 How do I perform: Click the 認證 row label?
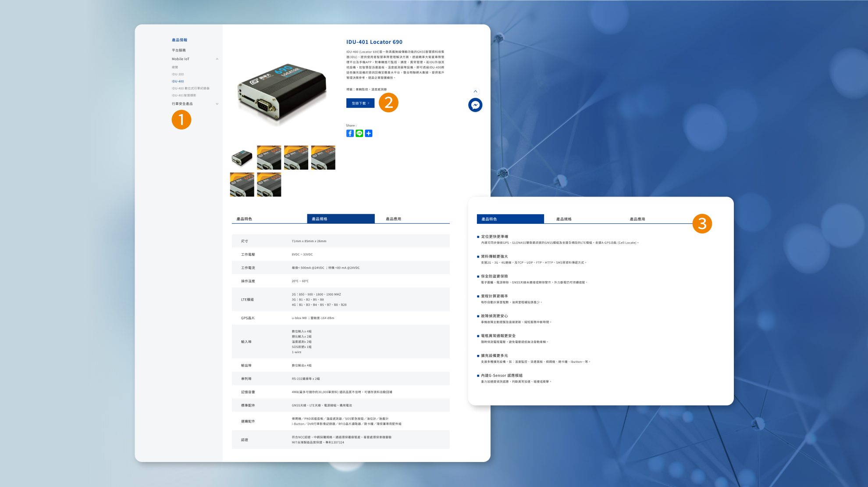(x=245, y=440)
